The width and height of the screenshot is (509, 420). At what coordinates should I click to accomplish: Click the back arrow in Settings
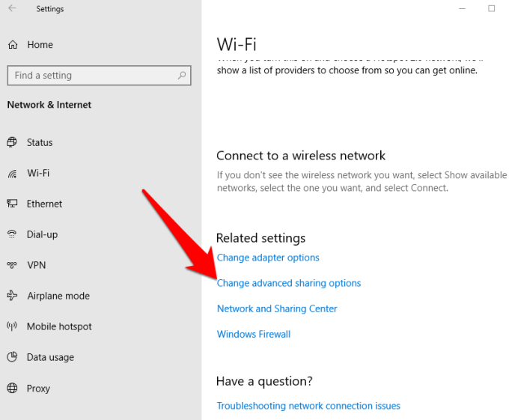pyautogui.click(x=12, y=9)
